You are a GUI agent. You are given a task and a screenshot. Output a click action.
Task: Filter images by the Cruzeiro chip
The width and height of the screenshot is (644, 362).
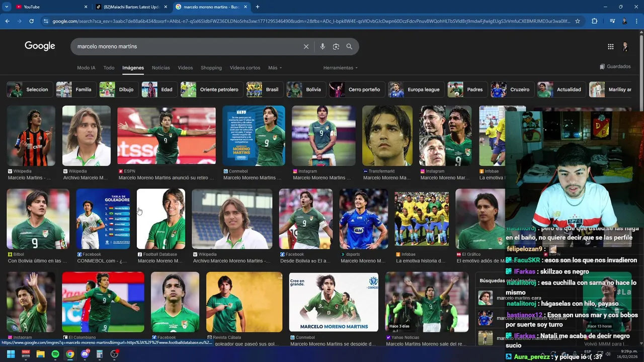coord(511,89)
